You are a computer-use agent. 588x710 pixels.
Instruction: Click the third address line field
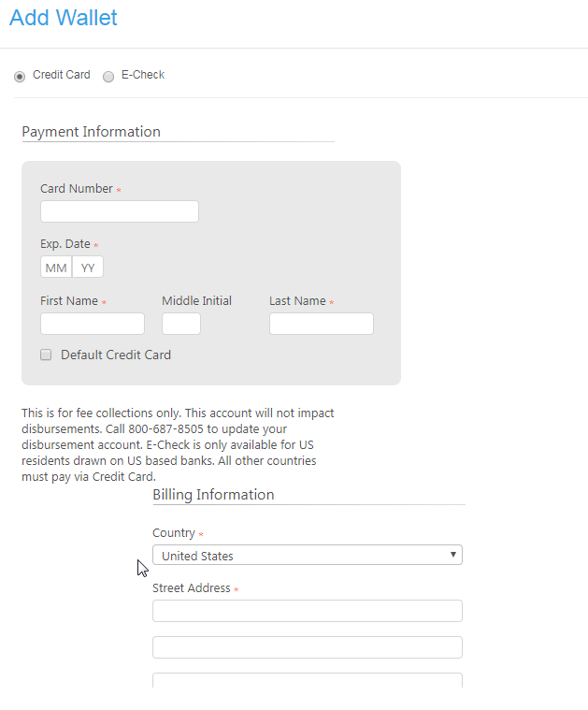[x=307, y=681]
